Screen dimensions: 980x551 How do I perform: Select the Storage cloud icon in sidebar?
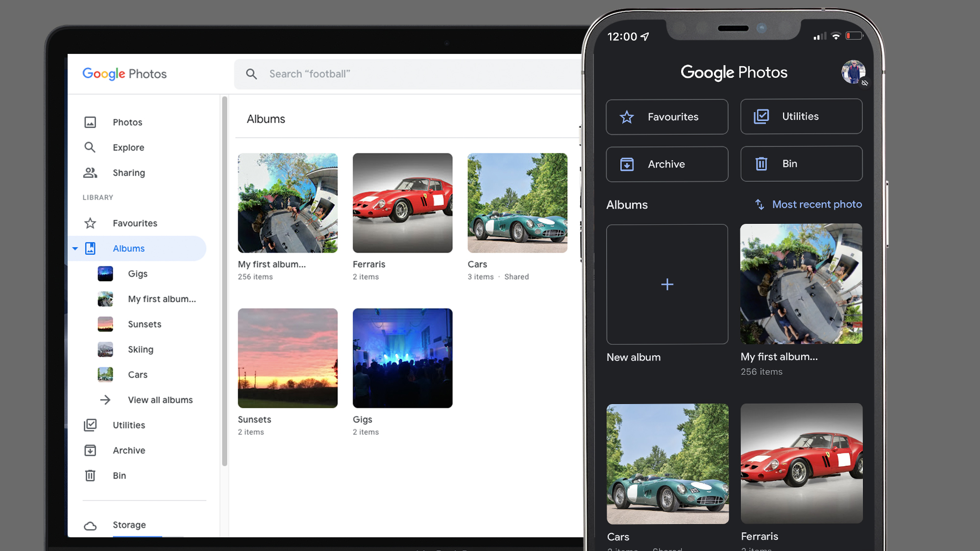91,524
